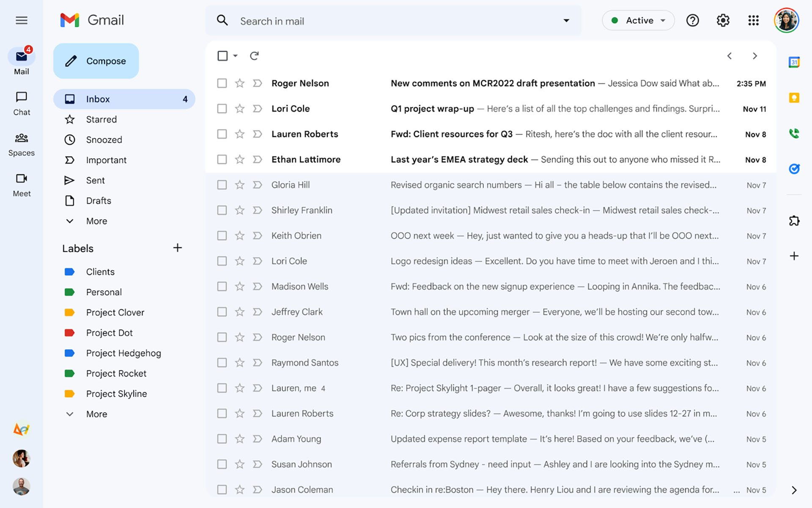Screen dimensions: 812x508
Task: Select checkbox for Ethan Lattimore email
Action: coord(221,159)
